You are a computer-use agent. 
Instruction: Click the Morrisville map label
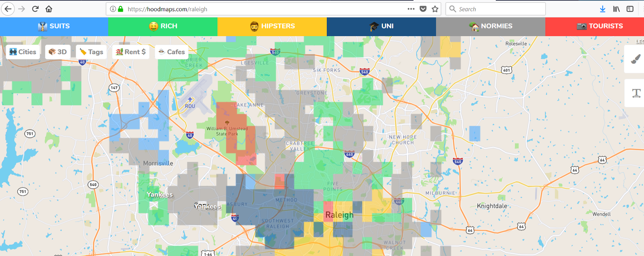(158, 163)
